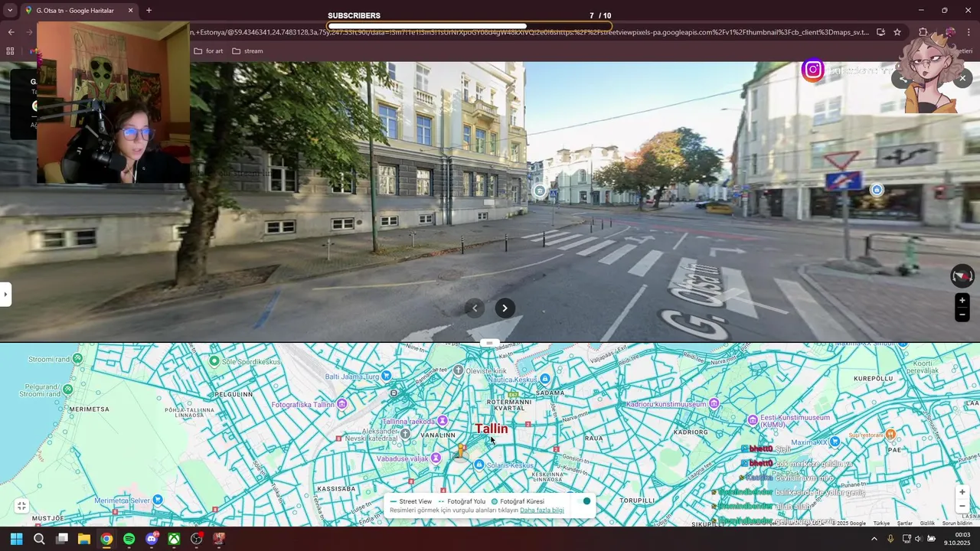Open the Windows Start menu
The image size is (980, 551).
pyautogui.click(x=16, y=539)
